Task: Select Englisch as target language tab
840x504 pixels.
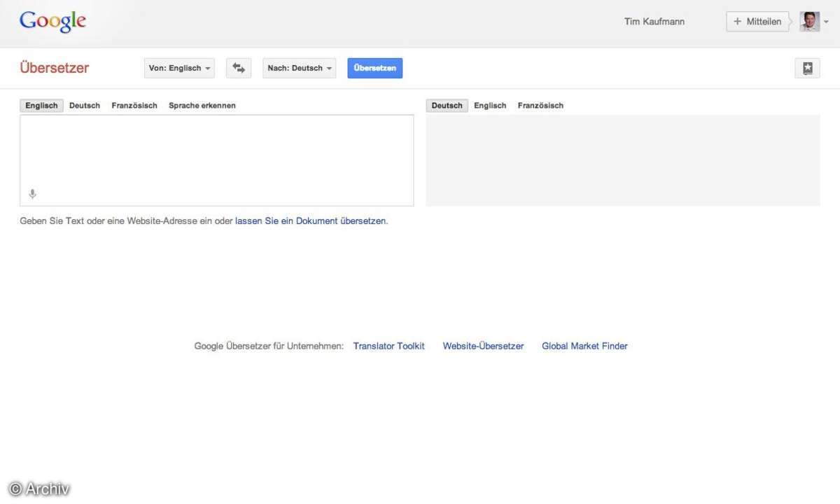Action: click(490, 106)
